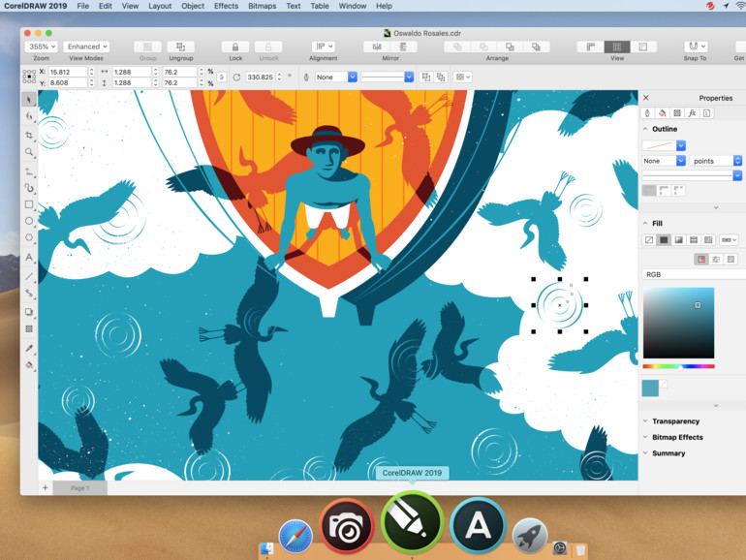Open the Object menu

pos(193,6)
